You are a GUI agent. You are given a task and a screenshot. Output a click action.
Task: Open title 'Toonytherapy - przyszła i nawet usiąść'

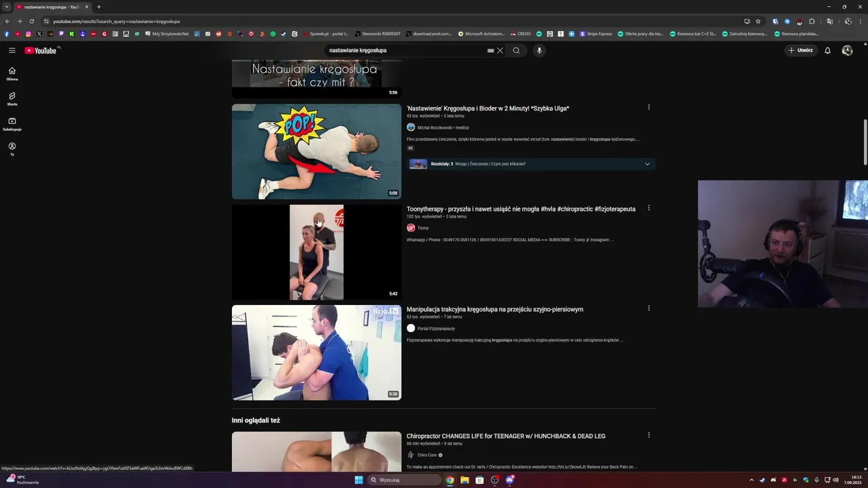(x=521, y=209)
